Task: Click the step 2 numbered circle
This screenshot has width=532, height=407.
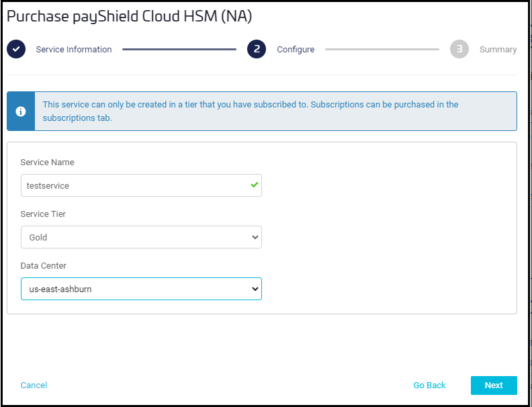Action: [x=257, y=49]
